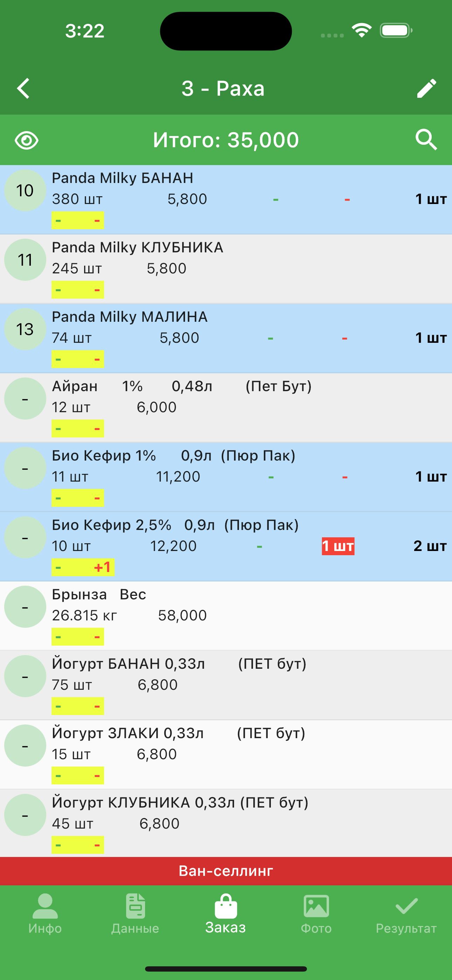Open the Инфо tab

[x=45, y=914]
